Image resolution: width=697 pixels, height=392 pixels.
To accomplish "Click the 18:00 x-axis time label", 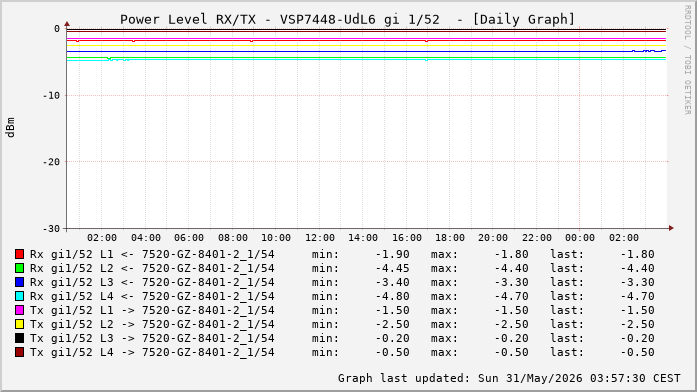I will pos(450,238).
